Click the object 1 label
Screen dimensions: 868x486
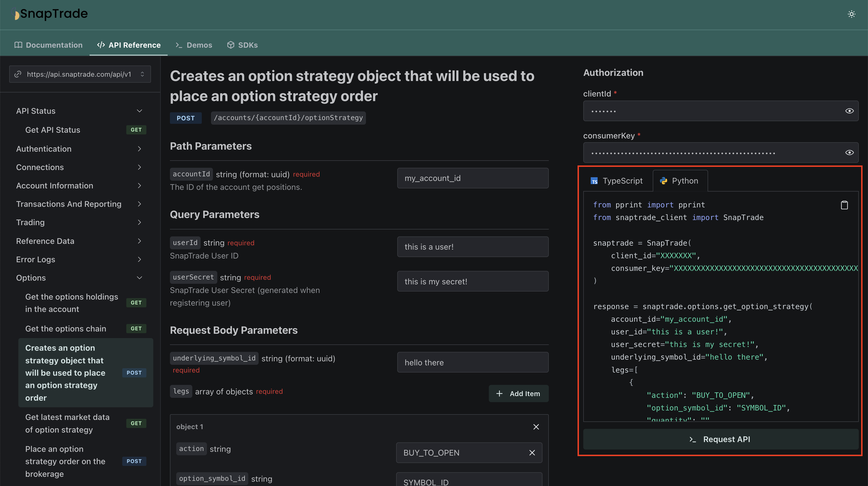click(190, 427)
